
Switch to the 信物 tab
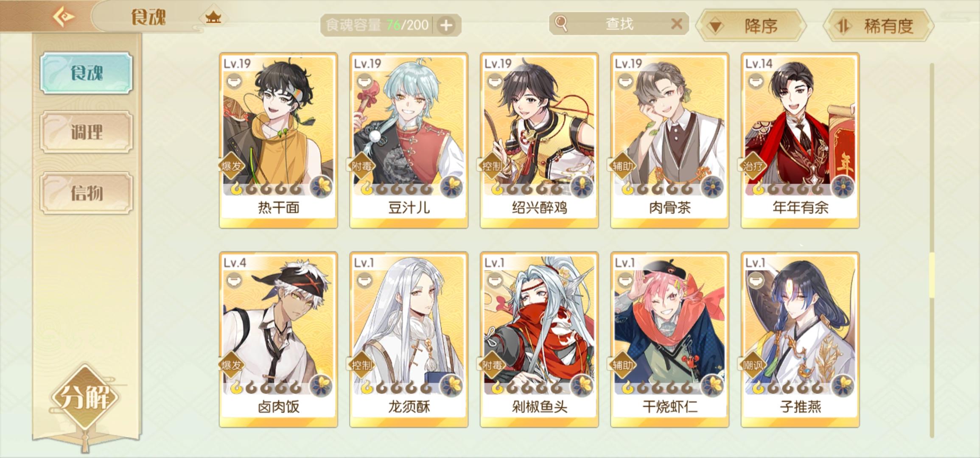(87, 193)
